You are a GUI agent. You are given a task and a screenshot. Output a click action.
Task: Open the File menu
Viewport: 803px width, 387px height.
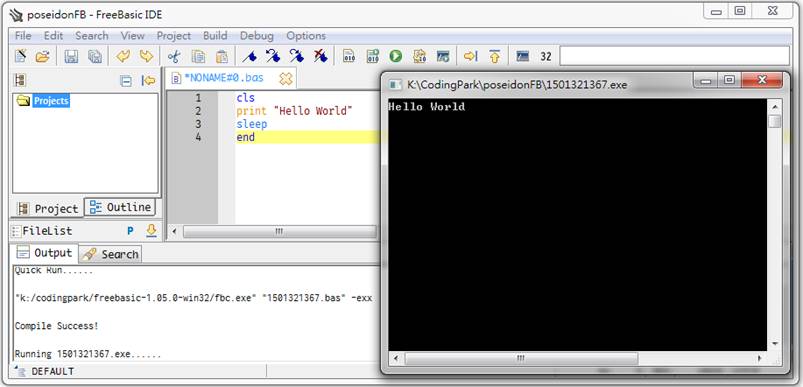coord(23,36)
